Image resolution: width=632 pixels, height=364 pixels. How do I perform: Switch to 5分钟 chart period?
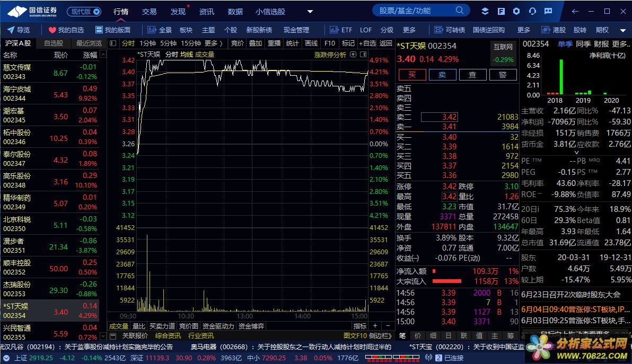click(x=168, y=43)
